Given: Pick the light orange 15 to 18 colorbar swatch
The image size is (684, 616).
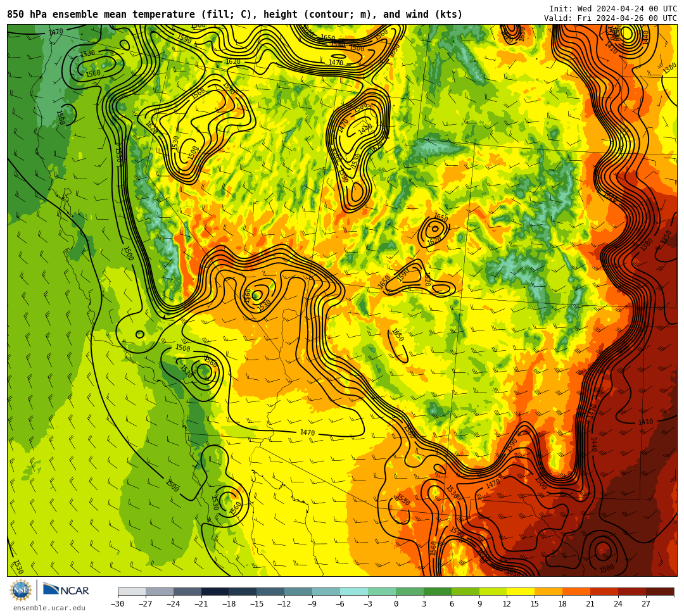Looking at the screenshot, I should (x=548, y=591).
